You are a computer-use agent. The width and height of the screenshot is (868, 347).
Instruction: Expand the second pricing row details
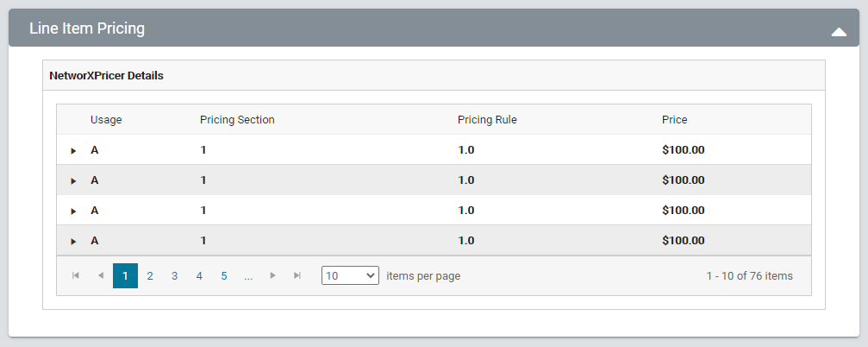(x=74, y=180)
